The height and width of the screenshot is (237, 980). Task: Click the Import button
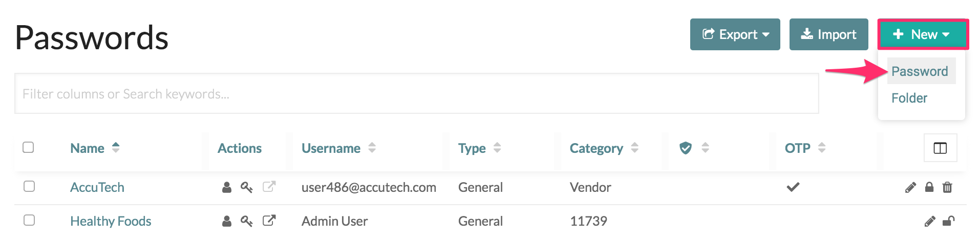(828, 34)
